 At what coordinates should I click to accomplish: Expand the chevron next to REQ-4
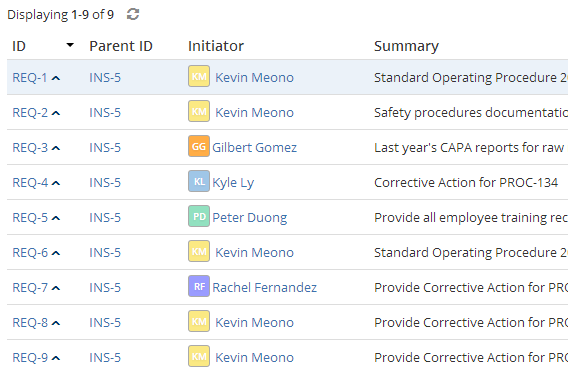coord(56,183)
